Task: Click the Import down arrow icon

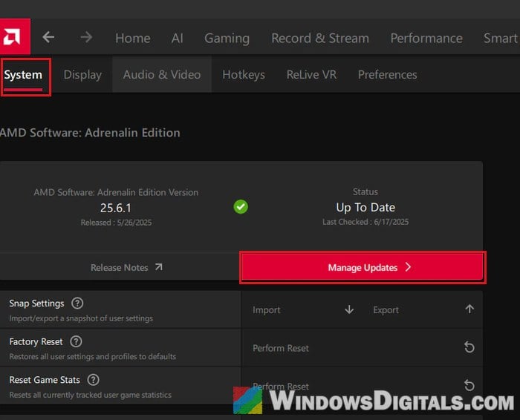Action: point(349,309)
